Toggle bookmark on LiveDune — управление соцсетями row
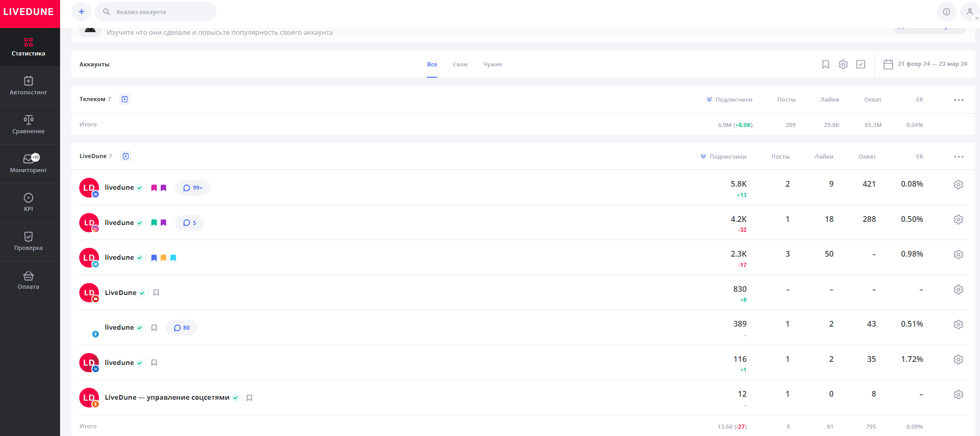This screenshot has height=436, width=980. point(249,398)
